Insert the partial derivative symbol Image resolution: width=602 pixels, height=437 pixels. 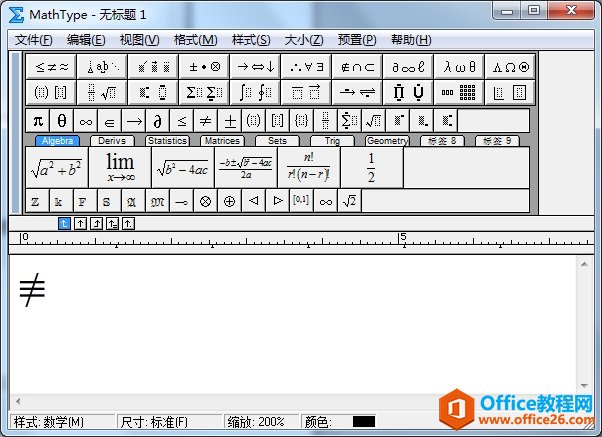tap(157, 121)
